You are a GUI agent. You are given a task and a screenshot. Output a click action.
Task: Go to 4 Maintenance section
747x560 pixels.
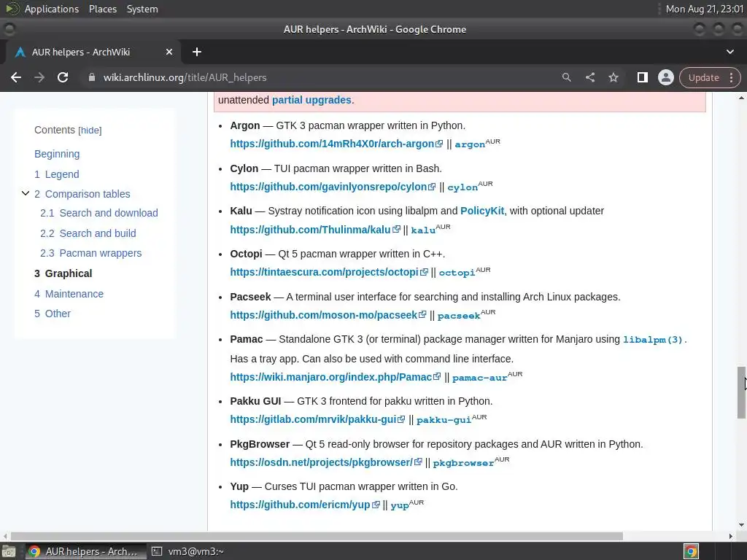point(69,294)
